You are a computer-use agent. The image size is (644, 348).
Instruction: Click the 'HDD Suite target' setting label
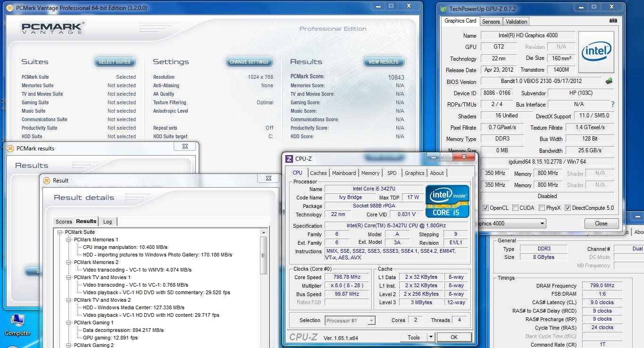pos(170,136)
